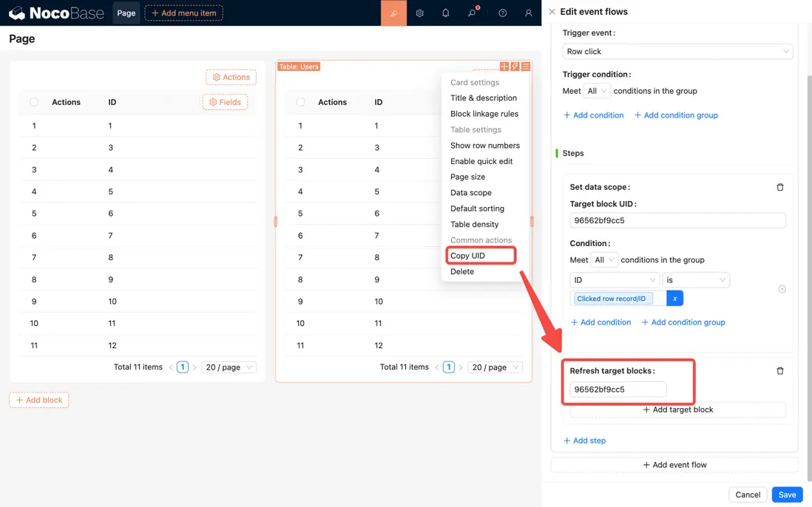Click Add condition in Set data scope step
The image size is (812, 507).
point(600,321)
